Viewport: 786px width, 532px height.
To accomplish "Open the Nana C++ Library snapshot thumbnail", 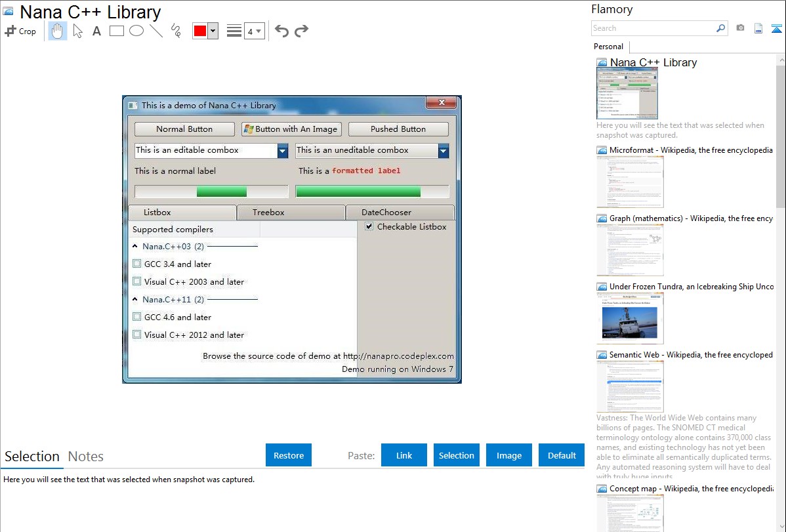I will pos(627,93).
